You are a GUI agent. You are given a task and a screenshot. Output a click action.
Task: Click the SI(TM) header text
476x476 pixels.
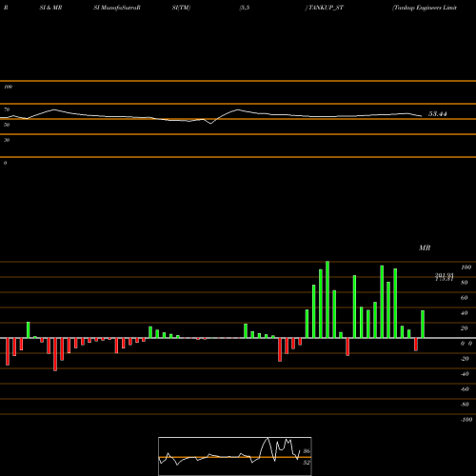(181, 8)
